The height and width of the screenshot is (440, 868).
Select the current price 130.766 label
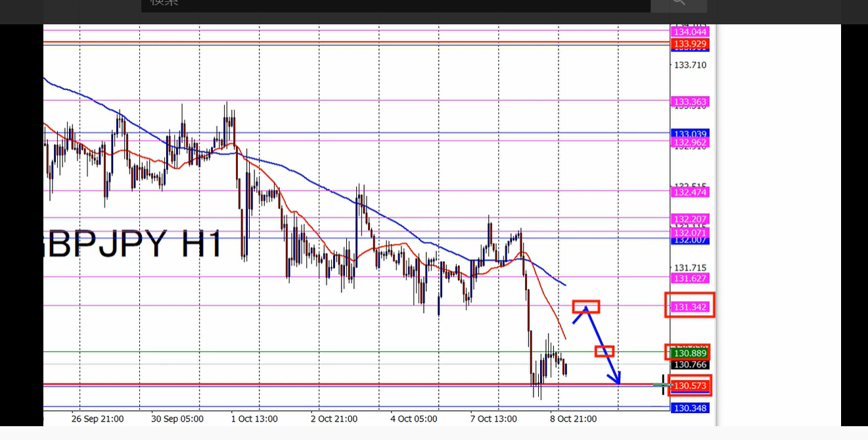click(x=690, y=364)
